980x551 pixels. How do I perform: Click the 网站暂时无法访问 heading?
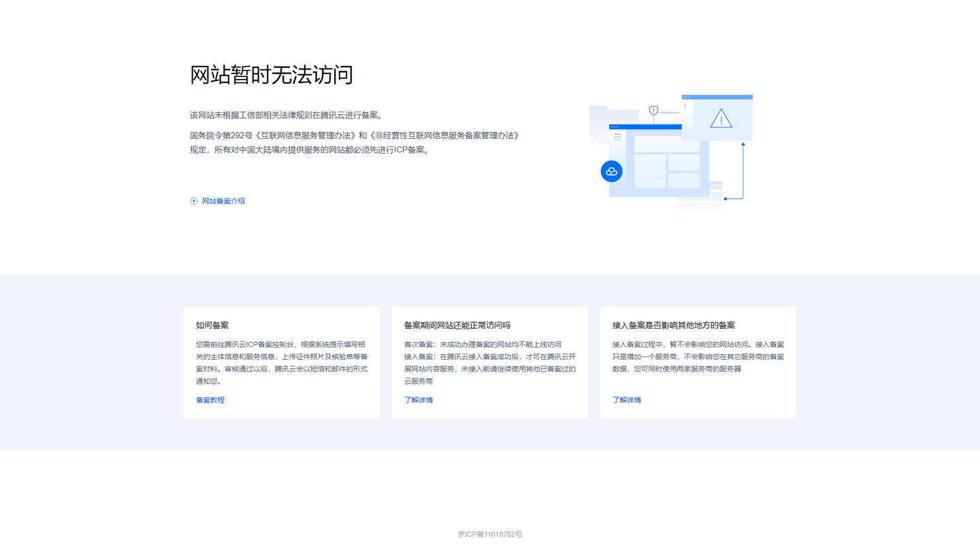(x=272, y=75)
